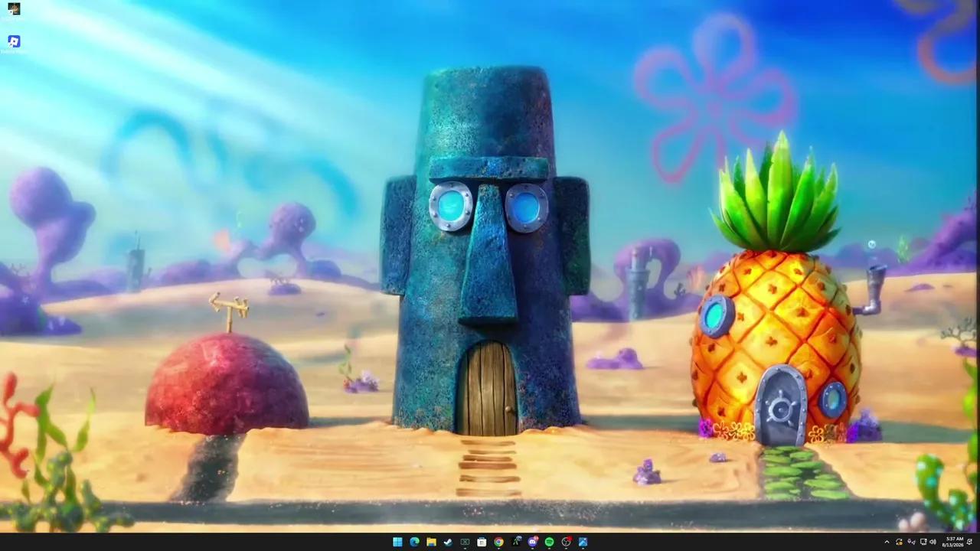The height and width of the screenshot is (551, 980).
Task: Open the volume control in tray
Action: [x=933, y=542]
